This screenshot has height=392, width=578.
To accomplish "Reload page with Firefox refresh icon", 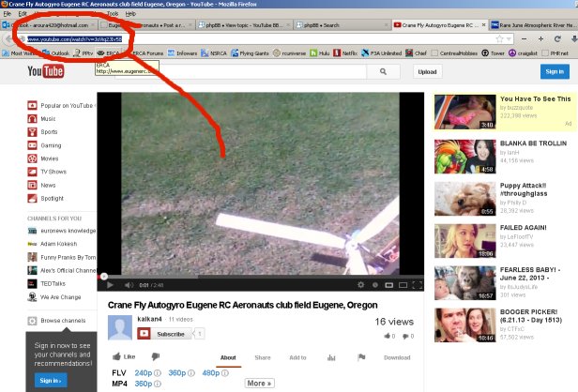I will [557, 38].
